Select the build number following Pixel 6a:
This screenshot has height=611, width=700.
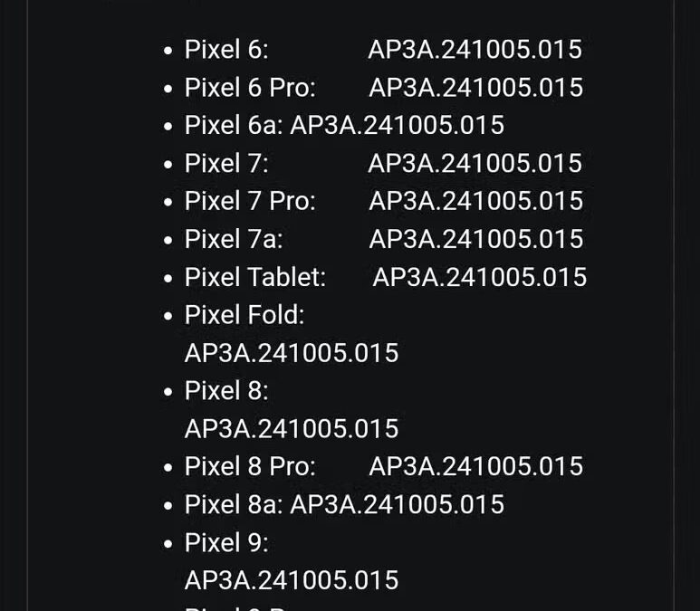coord(397,125)
